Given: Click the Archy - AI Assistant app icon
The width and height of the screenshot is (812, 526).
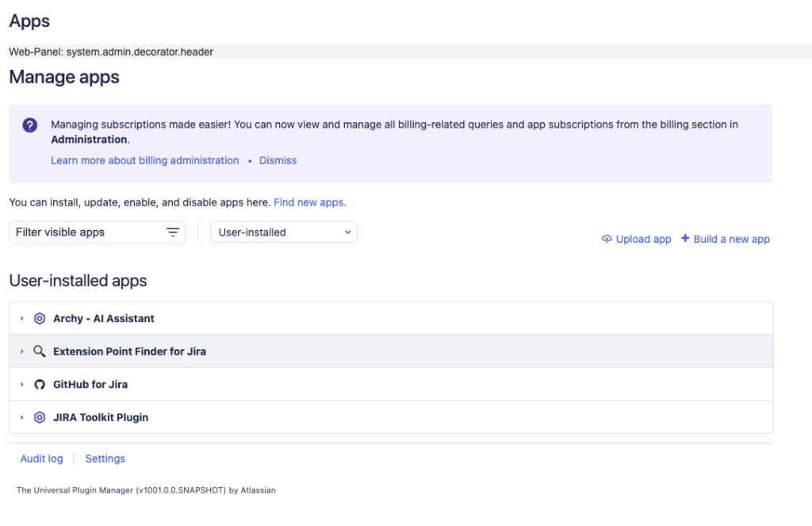Looking at the screenshot, I should (x=40, y=318).
